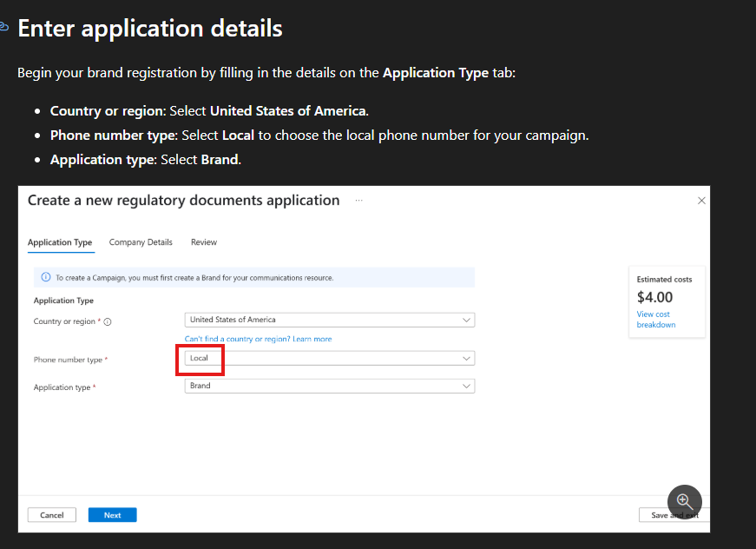Viewport: 756px width, 549px height.
Task: Click the blue Next button
Action: [x=112, y=515]
